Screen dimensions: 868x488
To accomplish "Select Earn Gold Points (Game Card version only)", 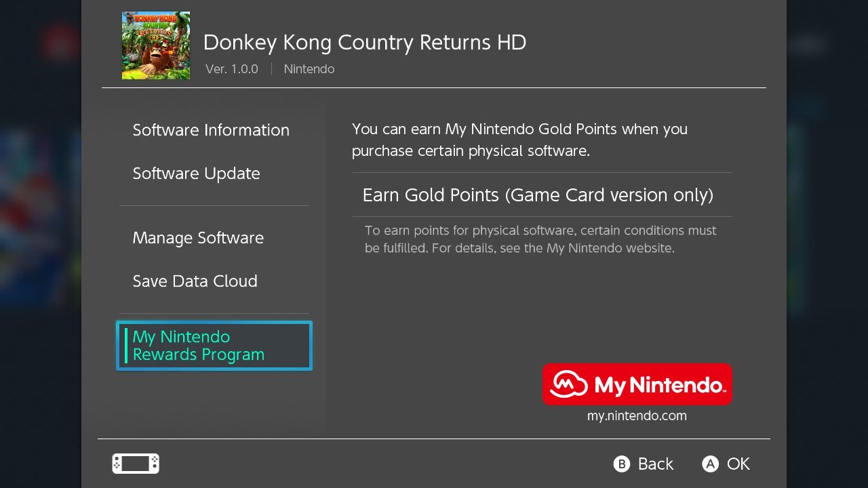I will pos(542,195).
